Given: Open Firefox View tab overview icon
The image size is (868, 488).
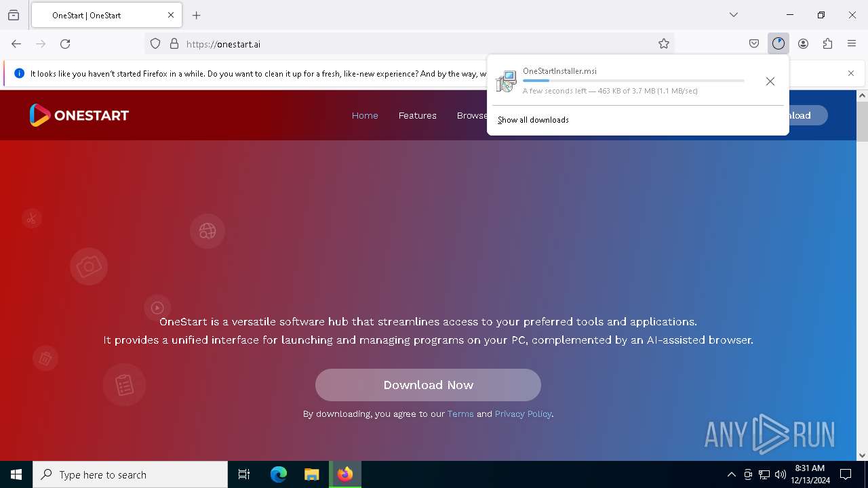Looking at the screenshot, I should (14, 15).
